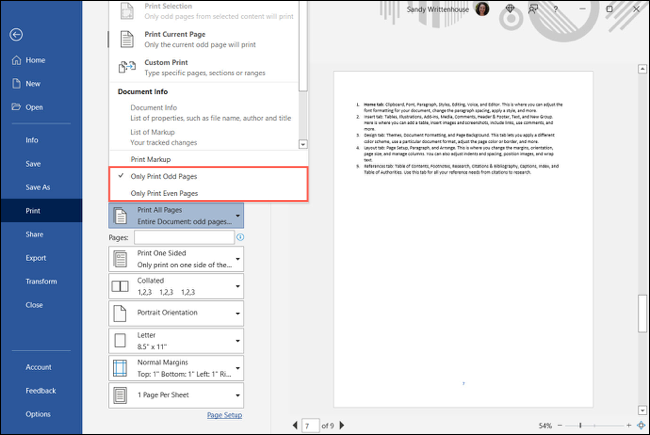Click the back arrow icon in the sidebar
Image resolution: width=650 pixels, height=435 pixels.
pos(16,34)
